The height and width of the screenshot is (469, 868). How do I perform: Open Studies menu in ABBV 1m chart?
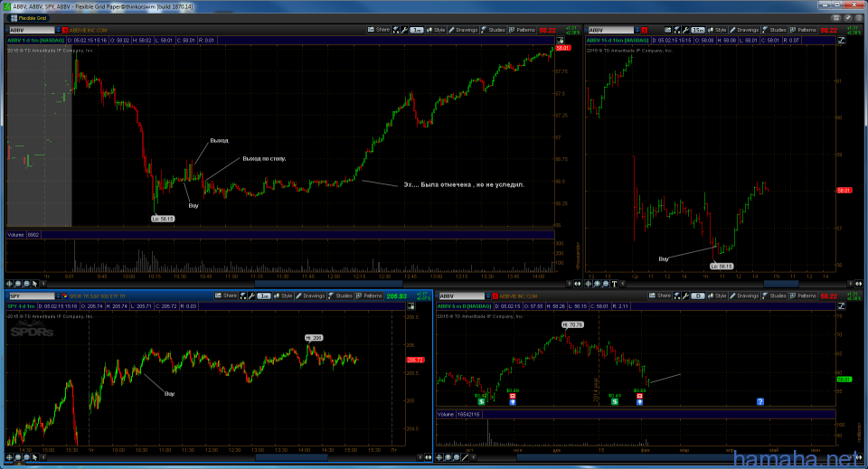click(494, 30)
